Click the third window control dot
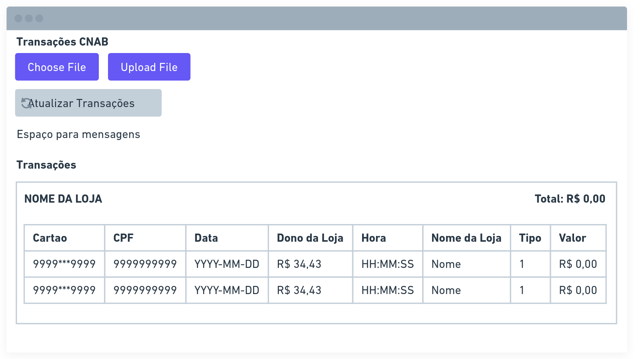Viewport: 644px width, 359px height. (39, 18)
